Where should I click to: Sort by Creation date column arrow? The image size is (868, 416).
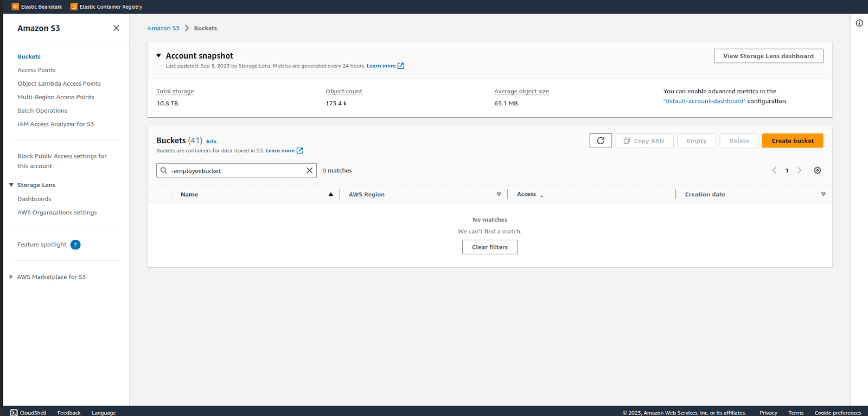(x=823, y=194)
